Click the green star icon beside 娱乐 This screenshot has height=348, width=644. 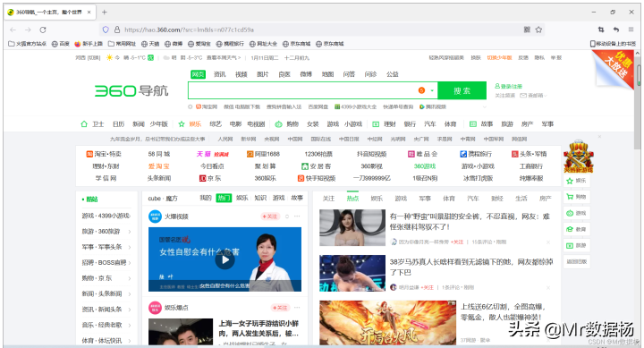point(182,123)
